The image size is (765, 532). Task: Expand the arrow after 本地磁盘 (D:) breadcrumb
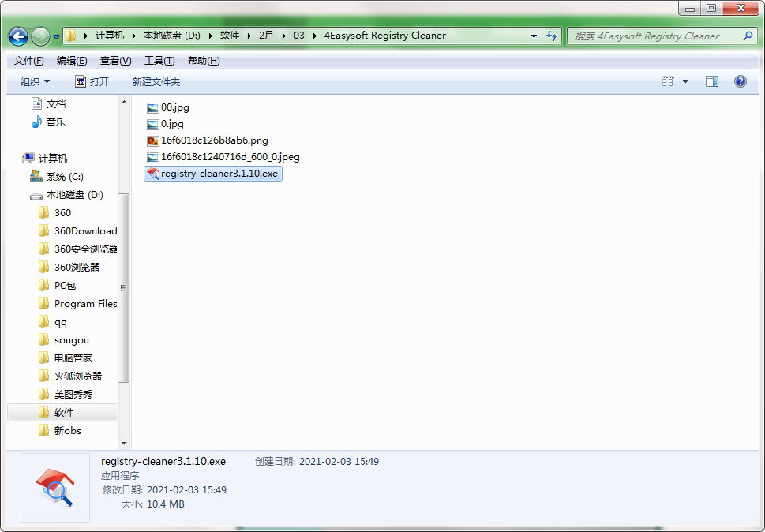tap(210, 36)
